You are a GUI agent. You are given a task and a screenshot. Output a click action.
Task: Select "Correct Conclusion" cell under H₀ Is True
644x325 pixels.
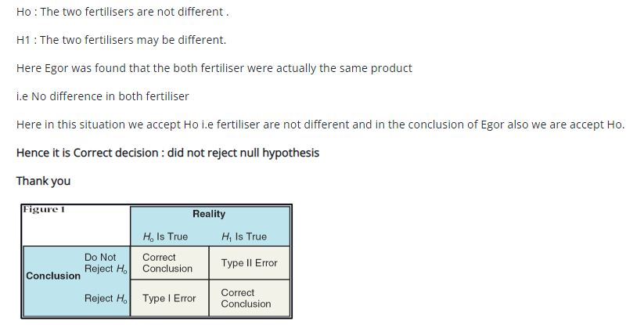[x=167, y=263]
